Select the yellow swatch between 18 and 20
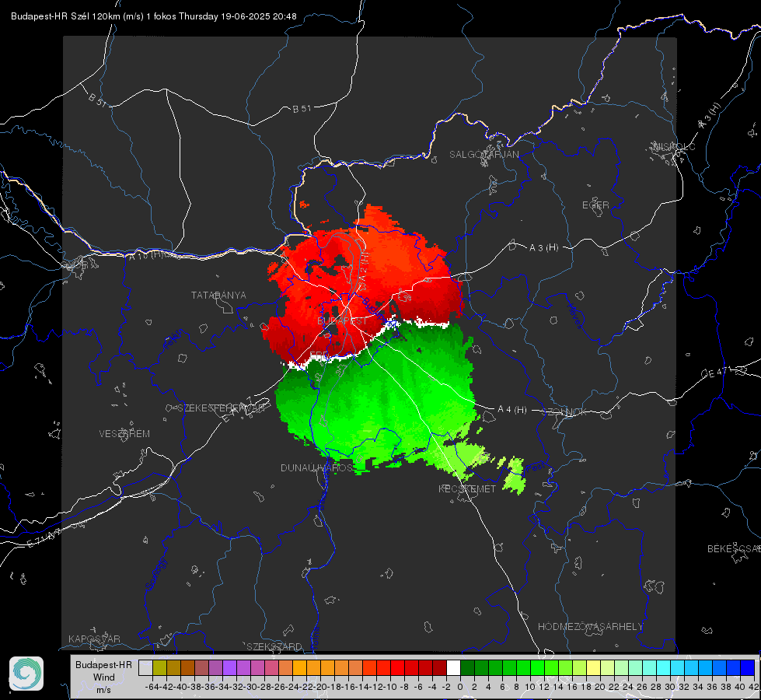Image resolution: width=761 pixels, height=700 pixels. 594,667
